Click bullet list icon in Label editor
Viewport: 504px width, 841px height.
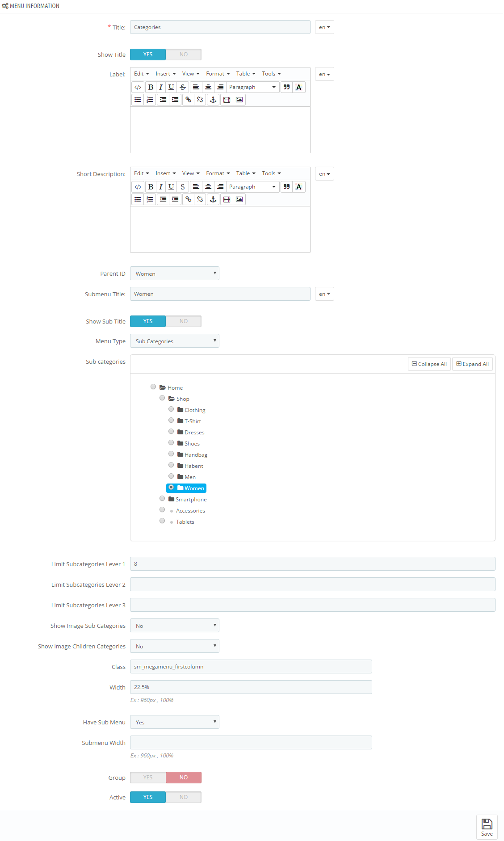point(138,100)
